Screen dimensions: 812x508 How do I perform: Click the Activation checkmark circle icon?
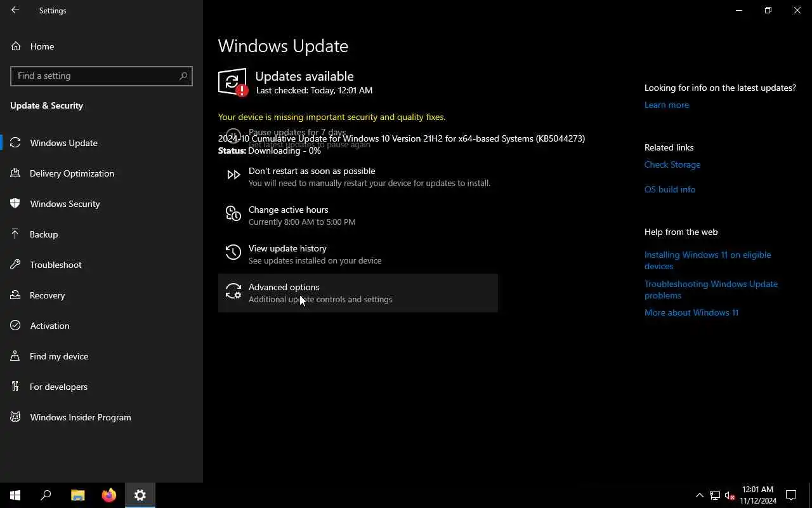tap(16, 326)
